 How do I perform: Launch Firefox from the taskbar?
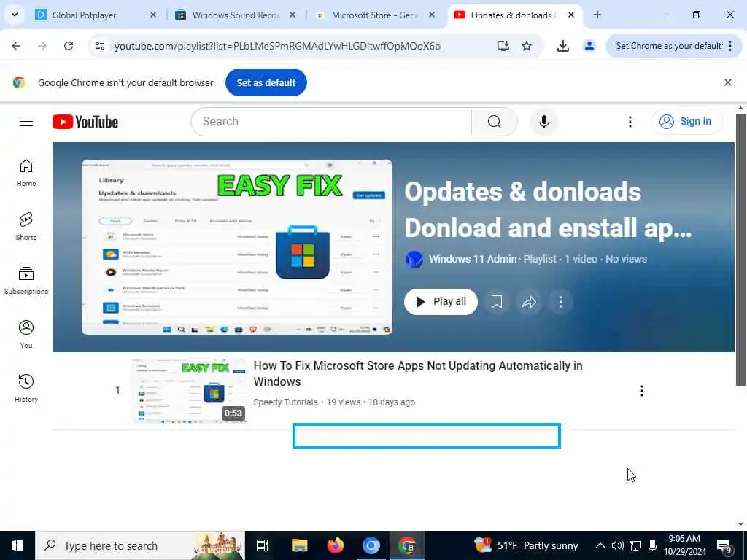pos(336,545)
